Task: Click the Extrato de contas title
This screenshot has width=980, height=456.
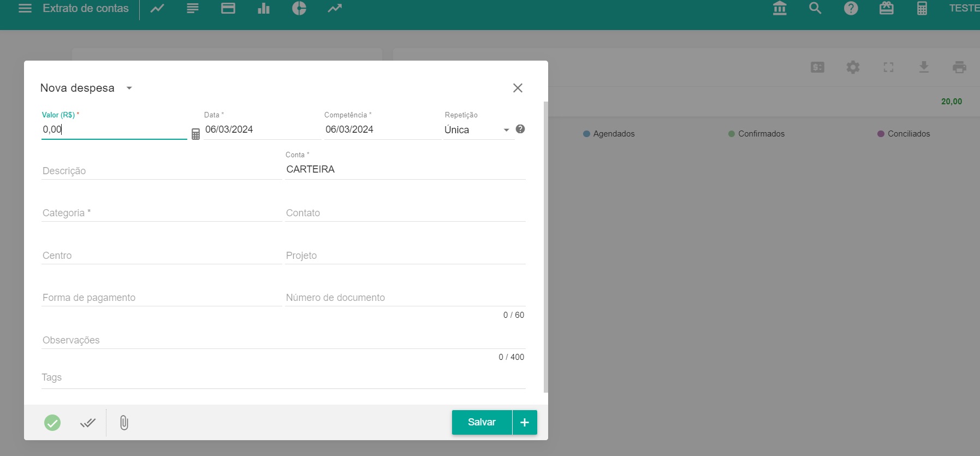Action: pos(86,8)
